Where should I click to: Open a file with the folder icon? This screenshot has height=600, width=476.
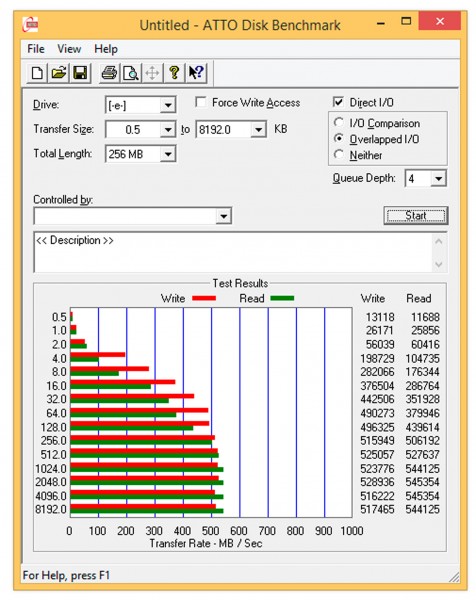pos(59,73)
